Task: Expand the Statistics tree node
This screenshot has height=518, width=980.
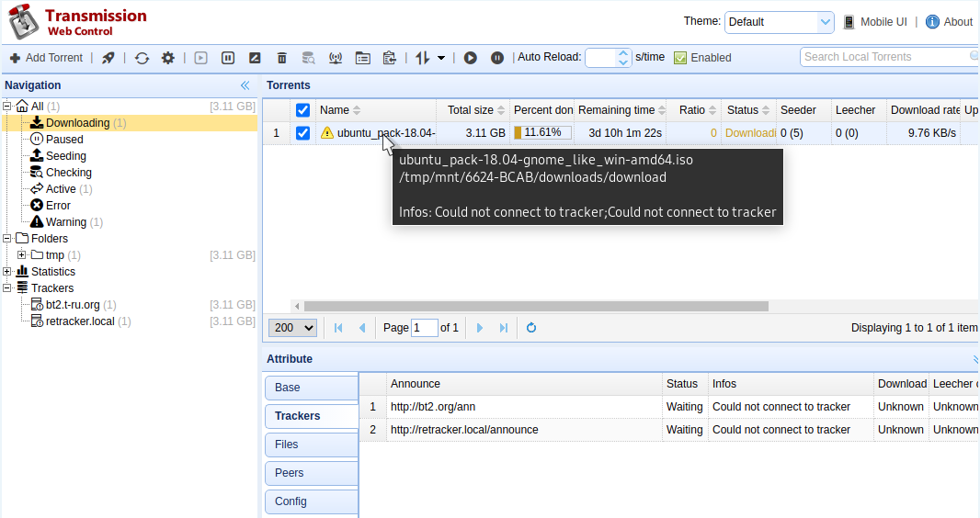Action: coord(7,272)
